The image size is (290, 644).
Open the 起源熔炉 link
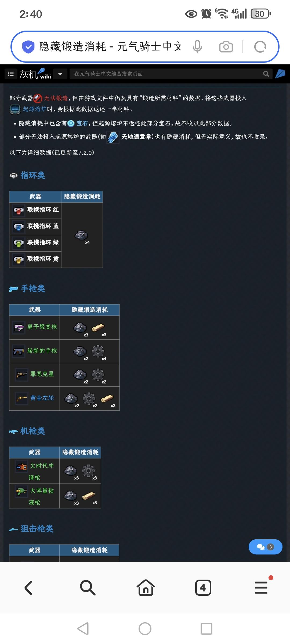coord(35,109)
